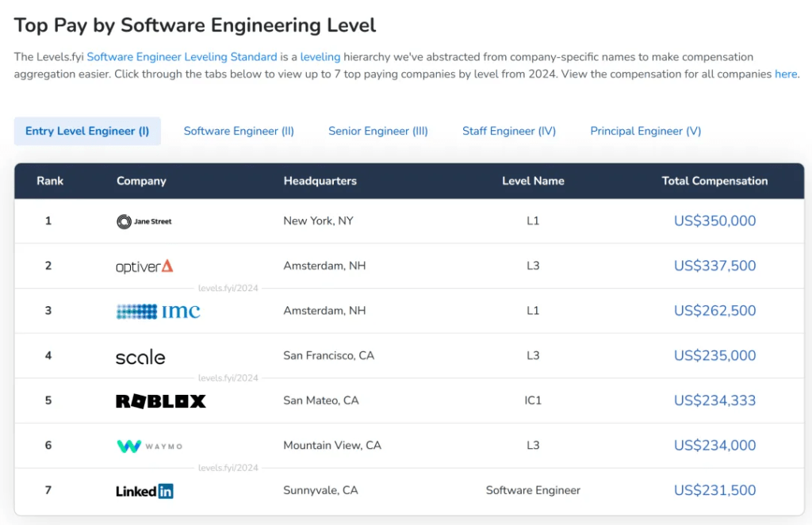Click Waymo's L3 level name
The image size is (812, 525).
tap(533, 445)
